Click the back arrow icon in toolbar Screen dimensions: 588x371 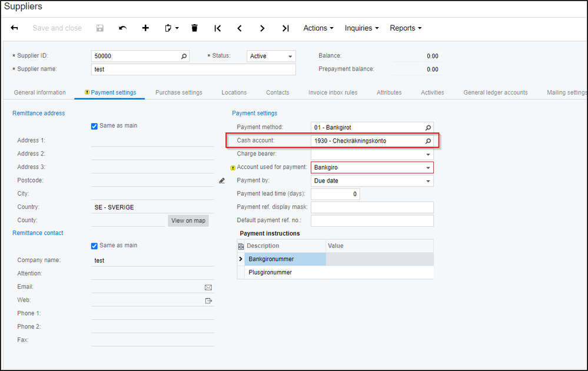coord(15,28)
